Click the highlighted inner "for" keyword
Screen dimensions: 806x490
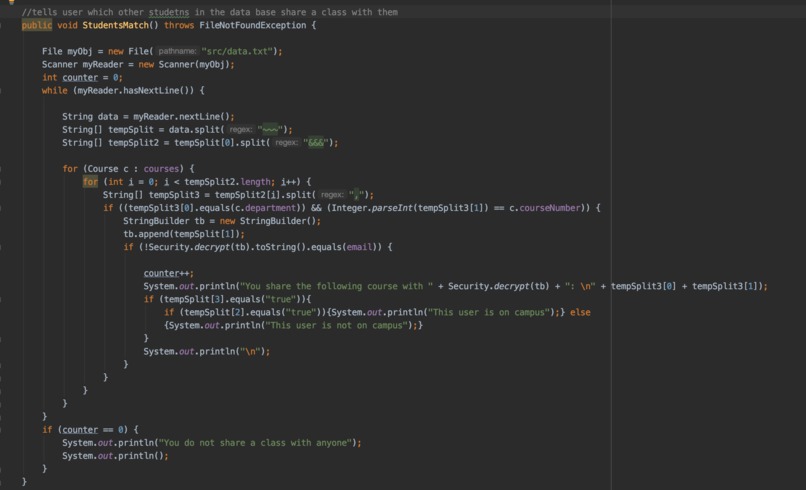tap(90, 182)
